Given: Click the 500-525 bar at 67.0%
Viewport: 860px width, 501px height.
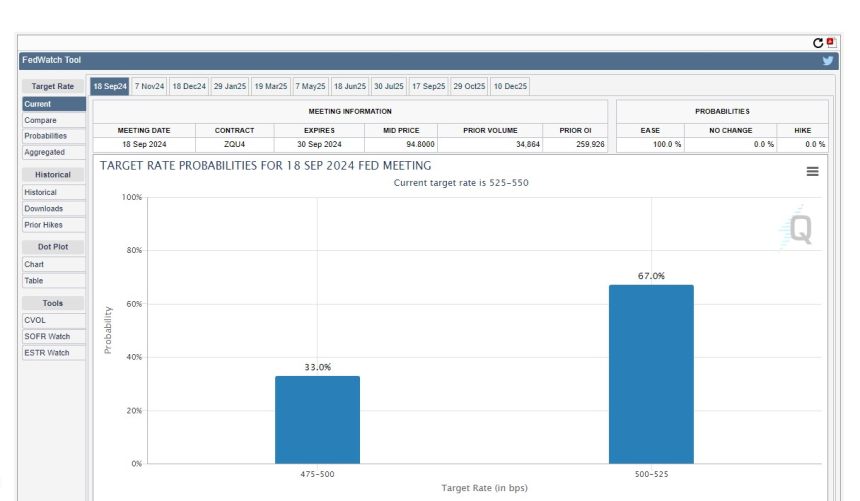Looking at the screenshot, I should click(x=650, y=374).
